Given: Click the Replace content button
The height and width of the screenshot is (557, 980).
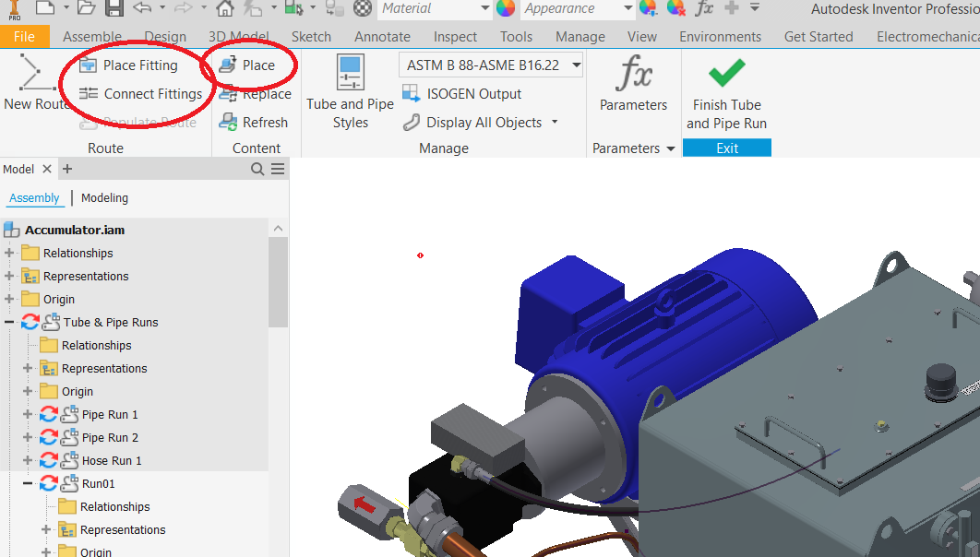Looking at the screenshot, I should coord(257,94).
